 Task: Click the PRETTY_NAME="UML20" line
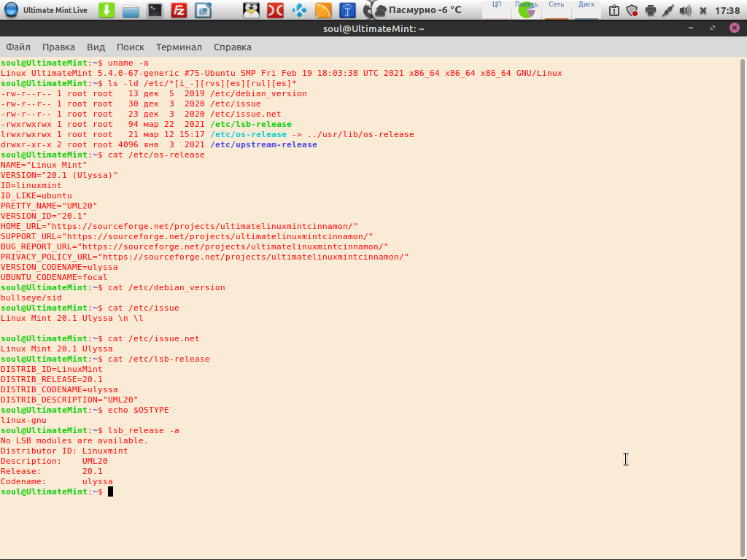[49, 206]
